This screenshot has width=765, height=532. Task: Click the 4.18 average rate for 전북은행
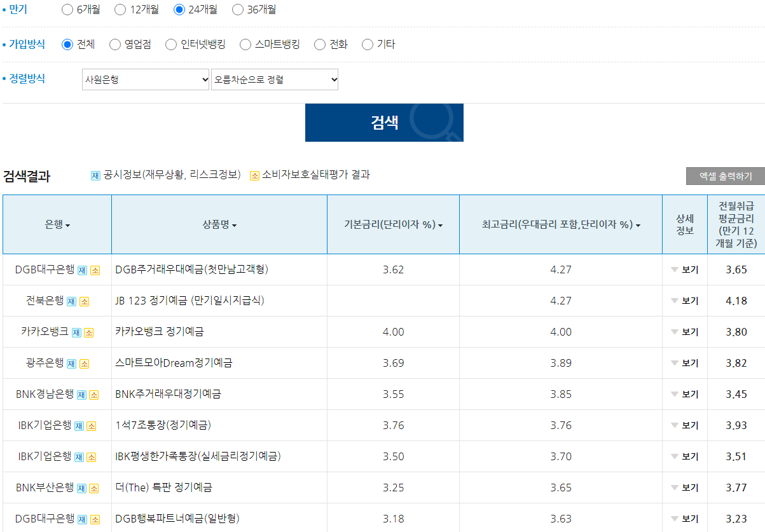736,301
